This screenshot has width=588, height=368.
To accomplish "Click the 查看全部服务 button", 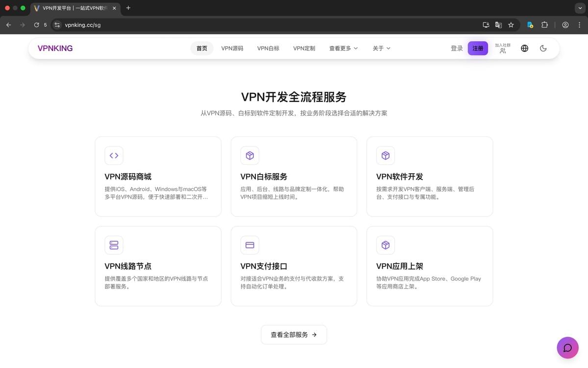I will (294, 335).
